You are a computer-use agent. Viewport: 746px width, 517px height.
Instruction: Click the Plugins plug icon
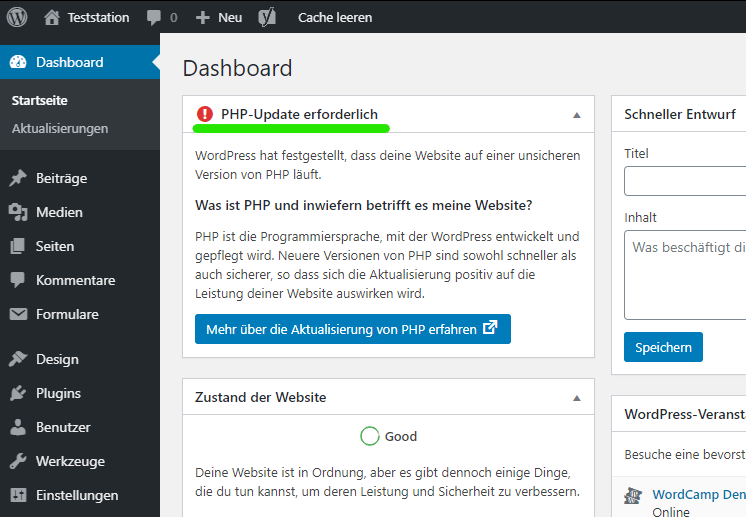pyautogui.click(x=18, y=393)
